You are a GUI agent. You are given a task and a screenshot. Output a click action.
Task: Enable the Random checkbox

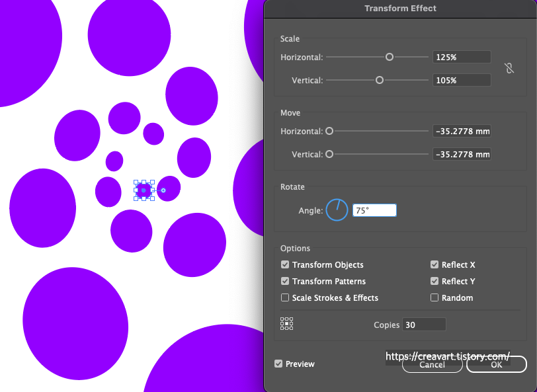click(x=434, y=297)
